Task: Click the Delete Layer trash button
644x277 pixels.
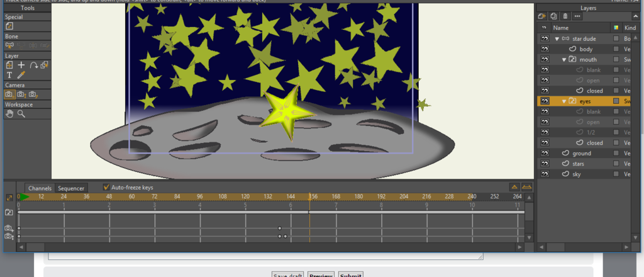Action: coord(565,16)
